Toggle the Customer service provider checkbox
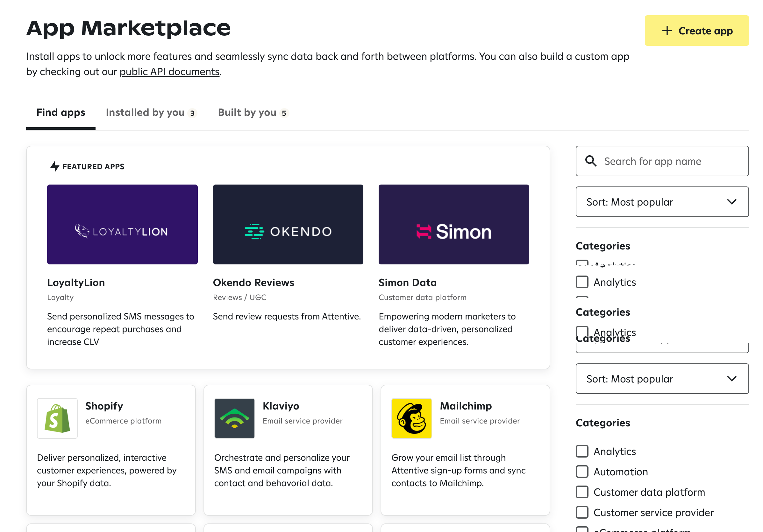The width and height of the screenshot is (763, 532). [x=582, y=513]
